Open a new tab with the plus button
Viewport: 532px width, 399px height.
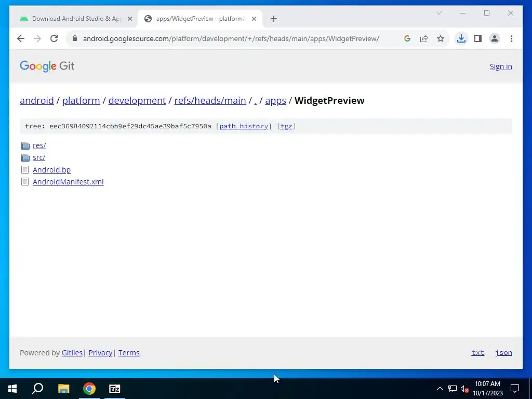274,19
